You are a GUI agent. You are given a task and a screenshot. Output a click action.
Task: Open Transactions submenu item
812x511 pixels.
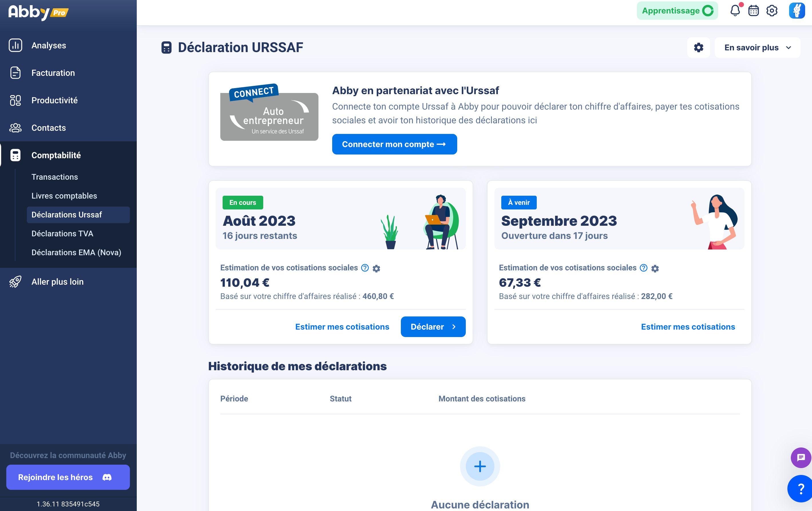pos(55,177)
